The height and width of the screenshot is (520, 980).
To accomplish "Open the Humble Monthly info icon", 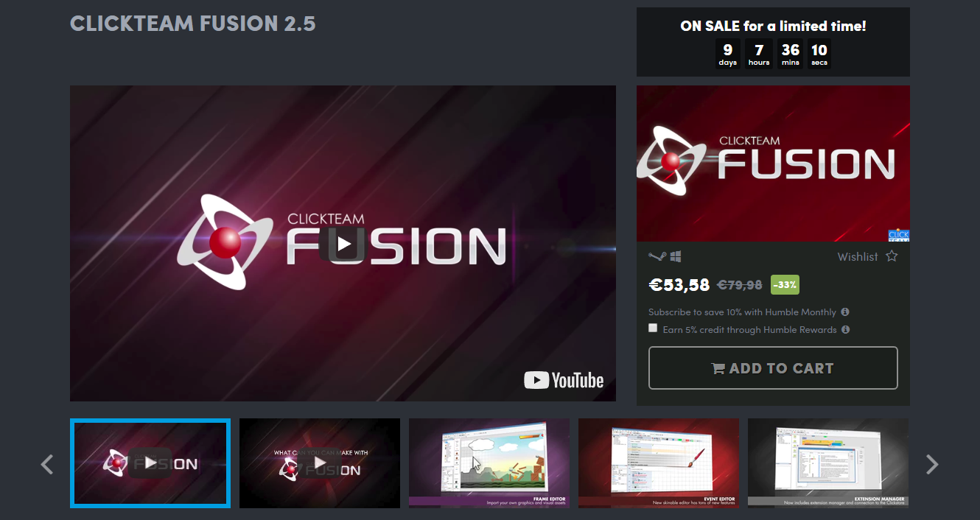I will (x=845, y=312).
